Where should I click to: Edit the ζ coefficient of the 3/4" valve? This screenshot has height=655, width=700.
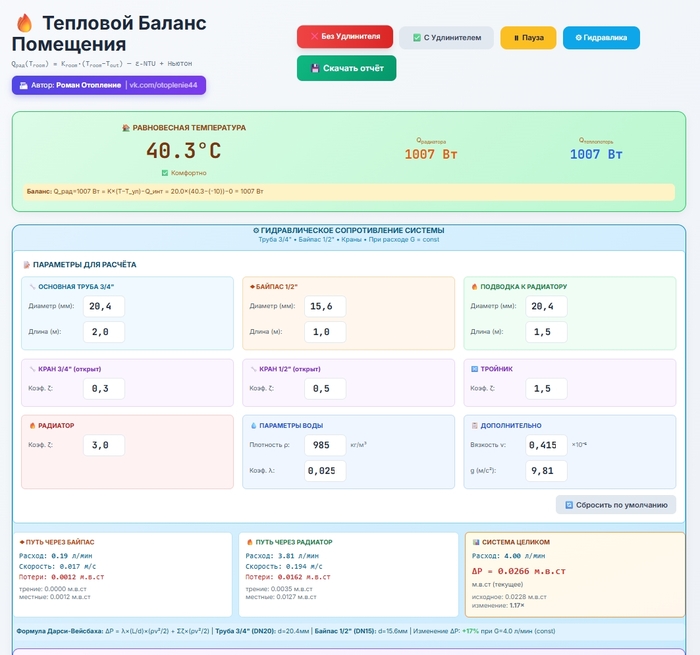coord(103,388)
